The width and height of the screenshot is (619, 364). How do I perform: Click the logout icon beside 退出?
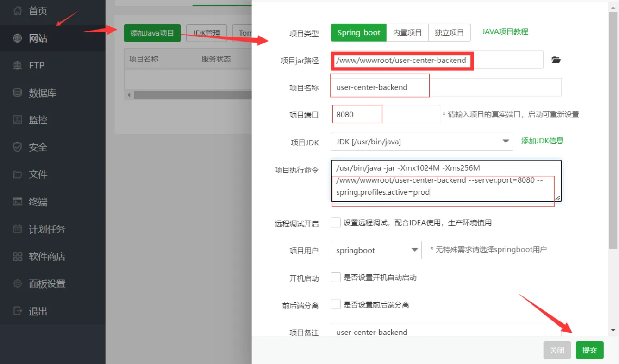18,311
